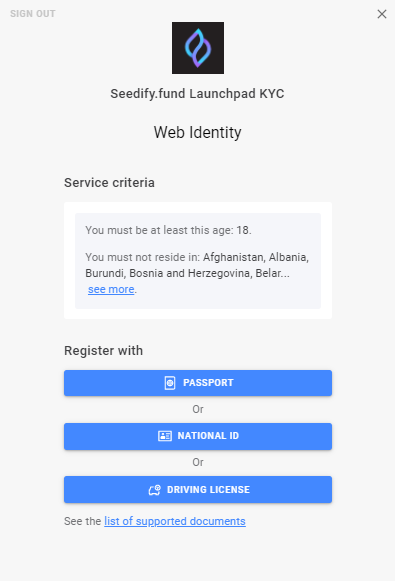Choose NATIONAL ID text as the document

coord(208,436)
